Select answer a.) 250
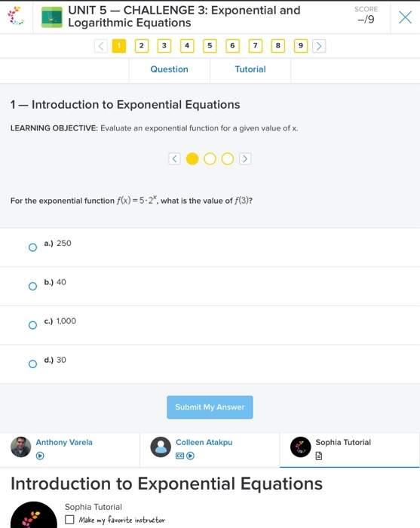This screenshot has height=528, width=420. coord(32,247)
